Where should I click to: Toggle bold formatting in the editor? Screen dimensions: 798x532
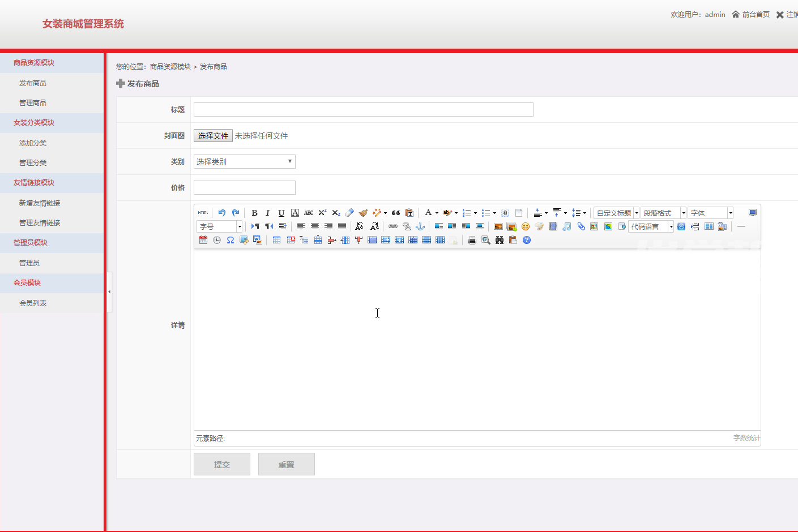click(x=254, y=213)
